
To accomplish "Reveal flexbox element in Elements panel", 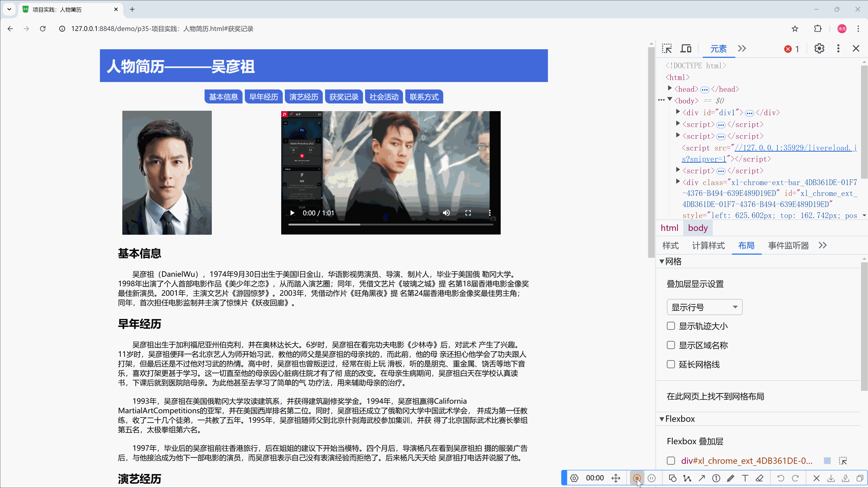I will click(x=843, y=461).
